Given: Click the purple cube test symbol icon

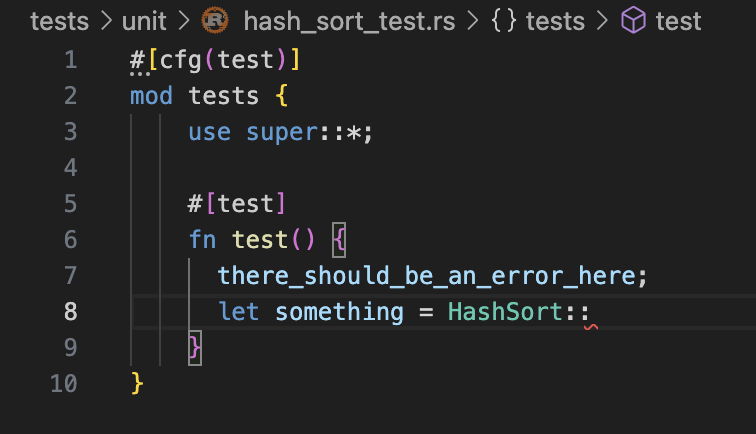Looking at the screenshot, I should (x=633, y=21).
